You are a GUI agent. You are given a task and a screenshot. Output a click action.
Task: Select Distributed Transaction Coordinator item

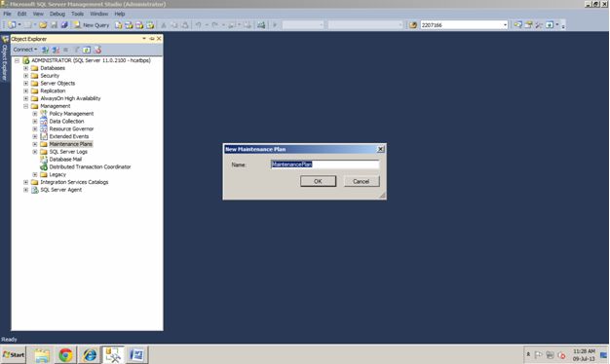(90, 166)
